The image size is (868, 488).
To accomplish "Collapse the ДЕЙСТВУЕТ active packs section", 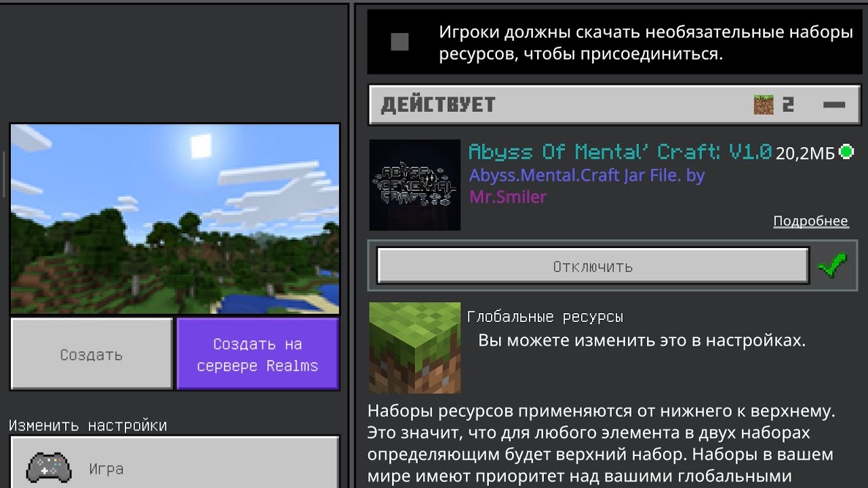I will 833,105.
